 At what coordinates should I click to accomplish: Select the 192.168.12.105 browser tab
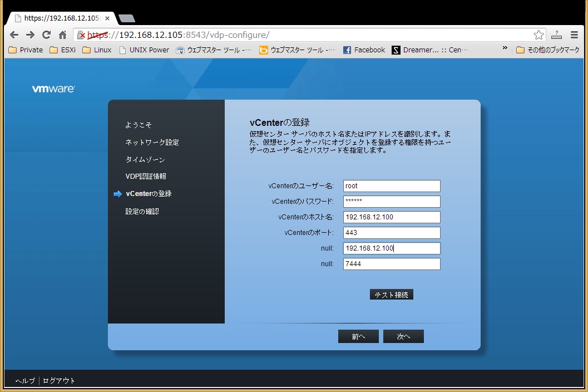pyautogui.click(x=62, y=18)
